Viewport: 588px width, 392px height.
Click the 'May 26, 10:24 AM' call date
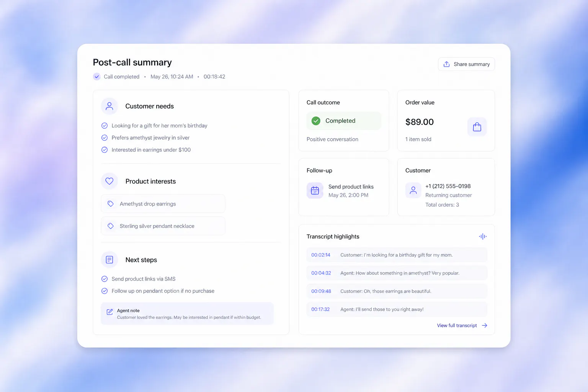[x=172, y=77]
